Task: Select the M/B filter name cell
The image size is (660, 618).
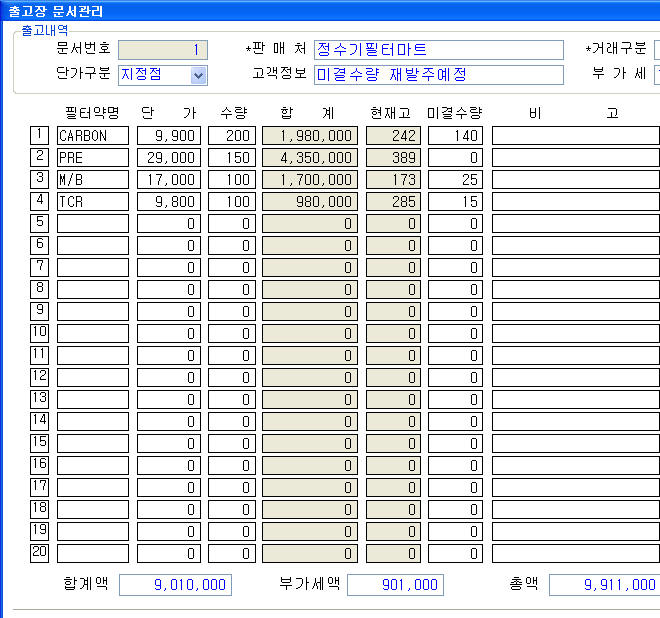Action: coord(93,179)
